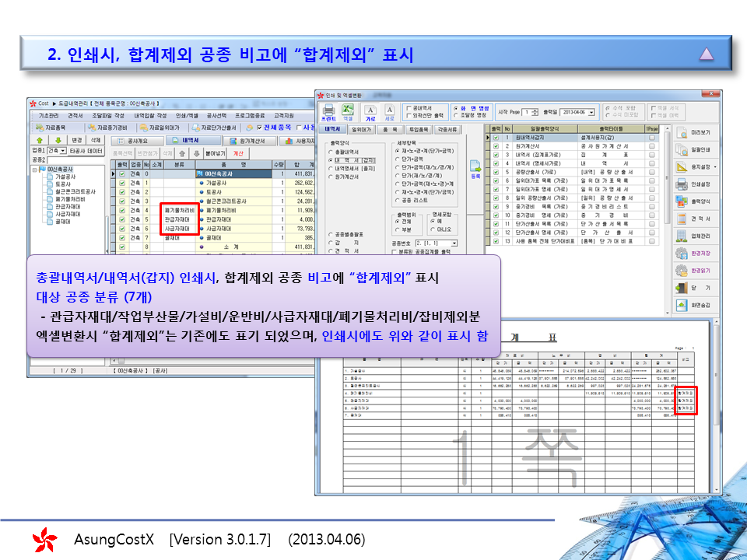Uncheck row 3 내역서 (집계표가로) checkbox
The width and height of the screenshot is (747, 560).
[495, 154]
